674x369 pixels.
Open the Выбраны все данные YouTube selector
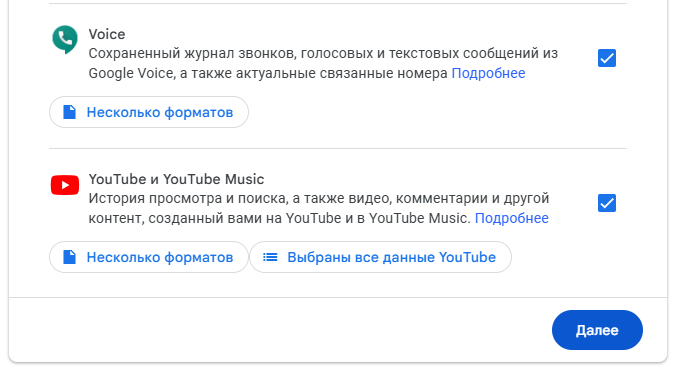tap(380, 257)
